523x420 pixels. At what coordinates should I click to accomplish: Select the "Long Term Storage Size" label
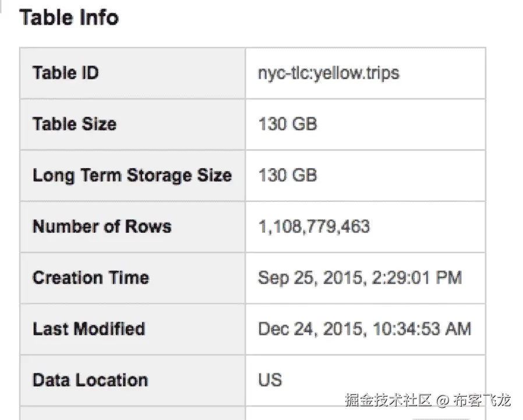tap(132, 176)
